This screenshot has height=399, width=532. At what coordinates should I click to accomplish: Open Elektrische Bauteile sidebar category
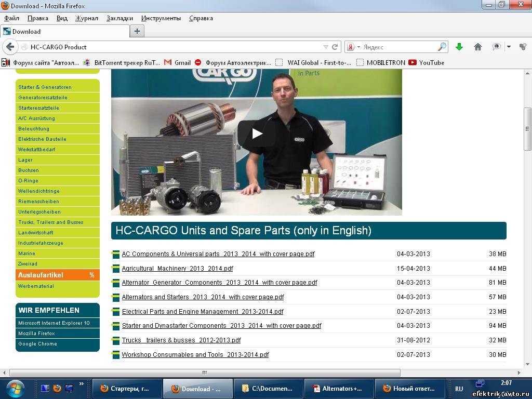click(57, 139)
